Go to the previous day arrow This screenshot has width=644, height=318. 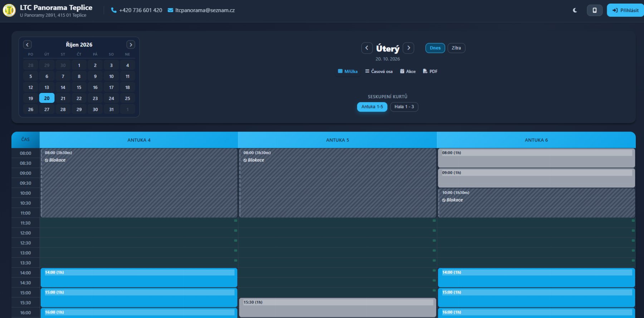(367, 48)
